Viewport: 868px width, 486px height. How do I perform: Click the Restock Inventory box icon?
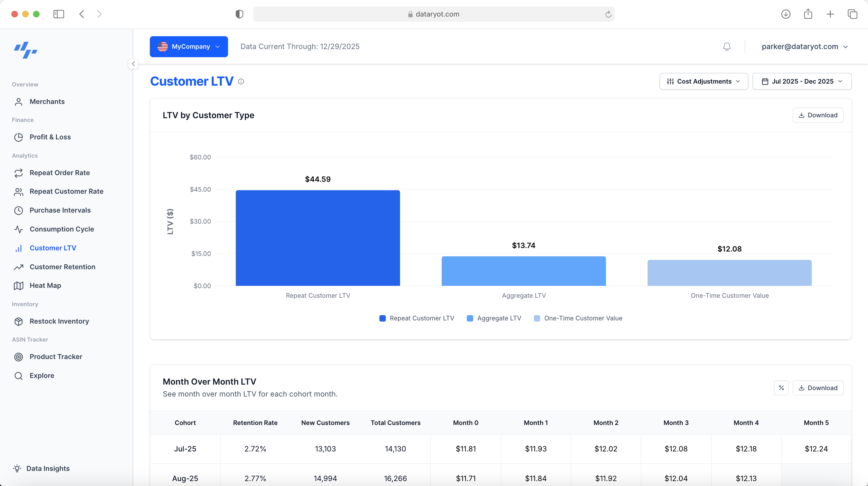click(19, 321)
